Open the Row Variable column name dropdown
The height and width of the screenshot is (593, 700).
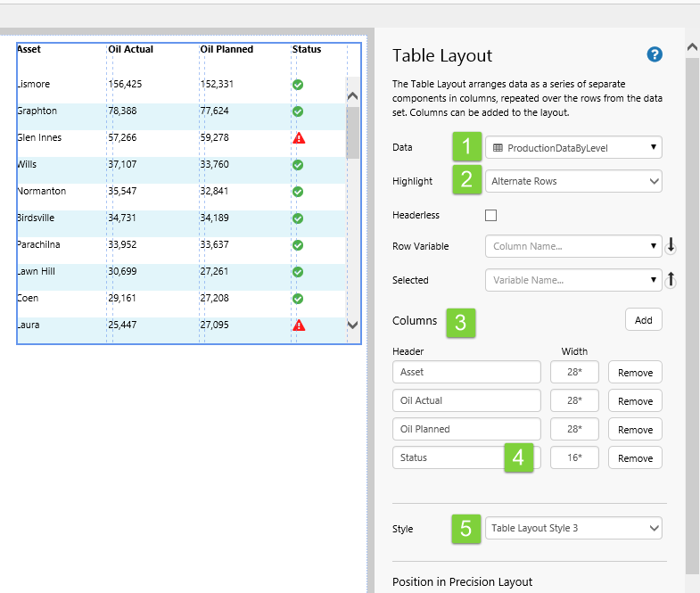[x=573, y=246]
